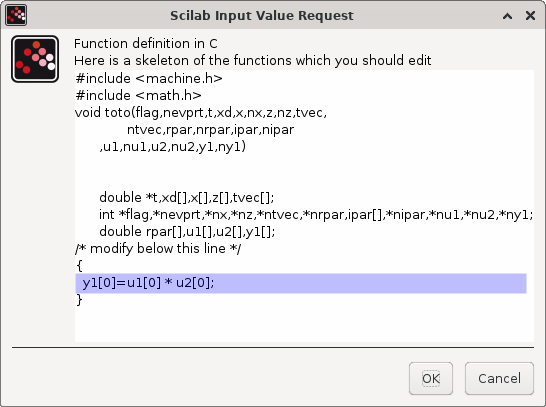Viewport: 546px width, 407px height.
Task: Click the large Scilab logo beside the message
Action: point(35,59)
